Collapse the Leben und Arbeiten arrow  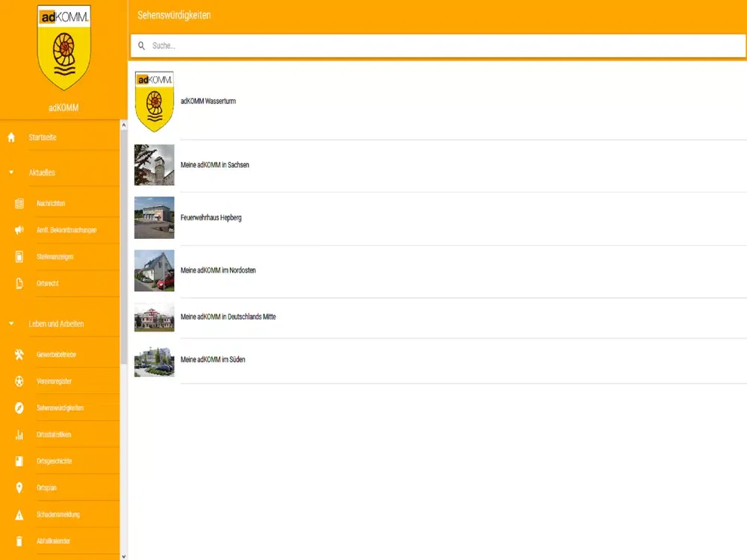click(x=11, y=324)
